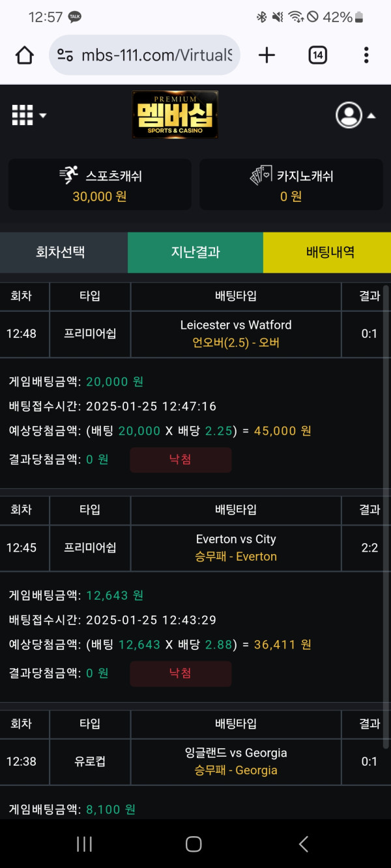Tap the 낙첨 badge under Leicester vs Watford
The width and height of the screenshot is (391, 868).
point(181,460)
